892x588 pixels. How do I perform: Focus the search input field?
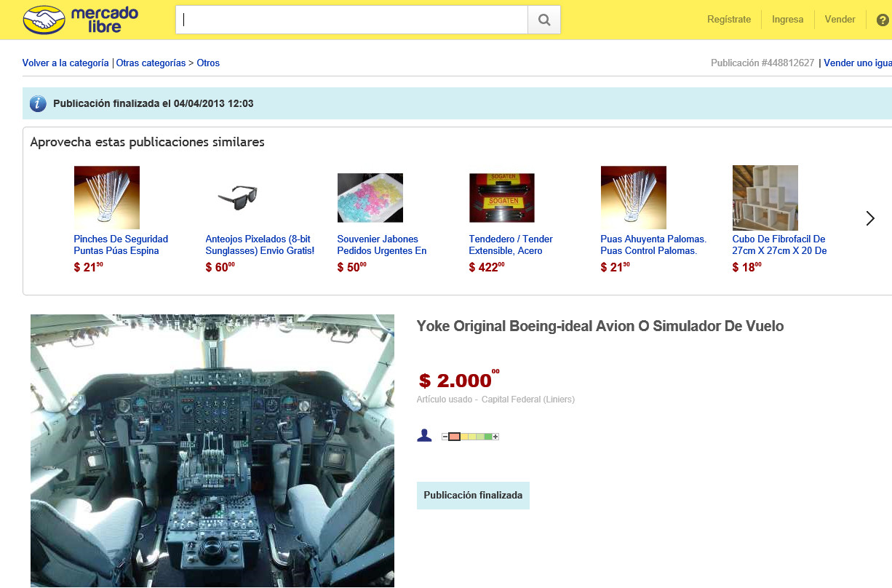pos(351,20)
